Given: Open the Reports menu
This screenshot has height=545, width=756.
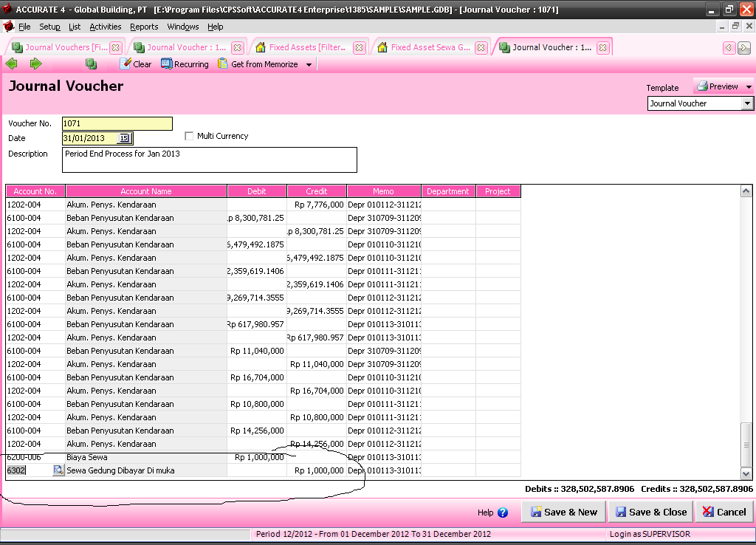Looking at the screenshot, I should 144,27.
